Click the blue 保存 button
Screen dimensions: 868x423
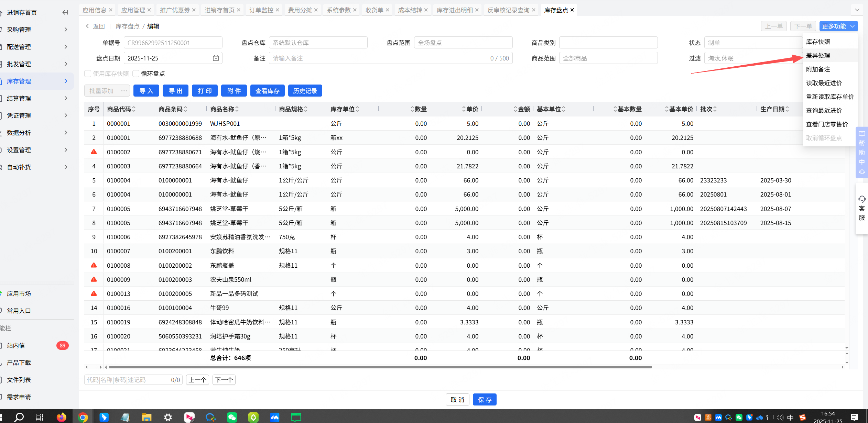(484, 400)
